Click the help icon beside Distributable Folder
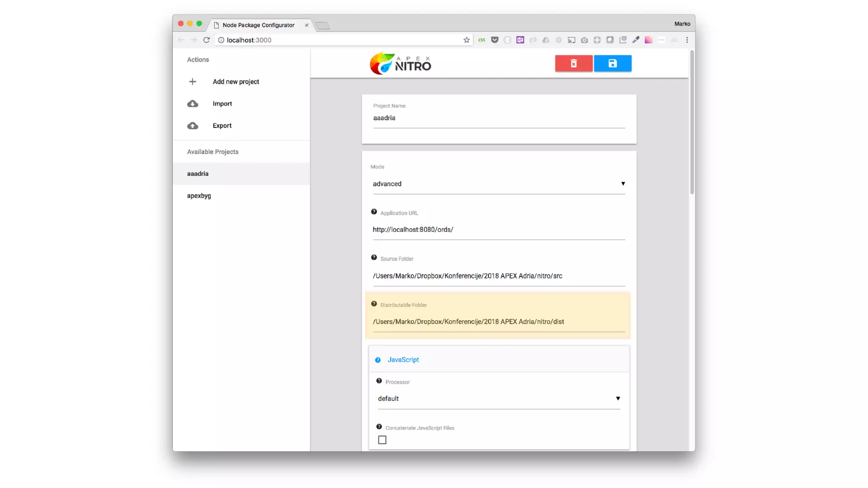This screenshot has height=488, width=868. (374, 304)
